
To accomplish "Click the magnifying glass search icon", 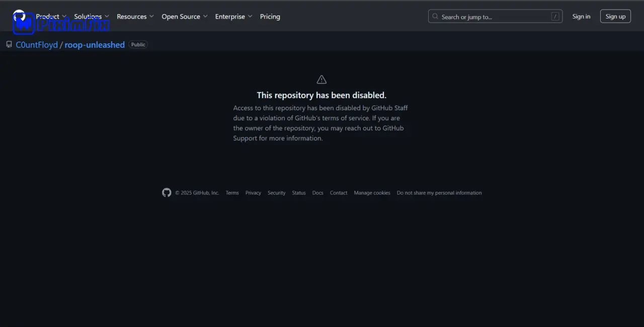I will point(435,17).
